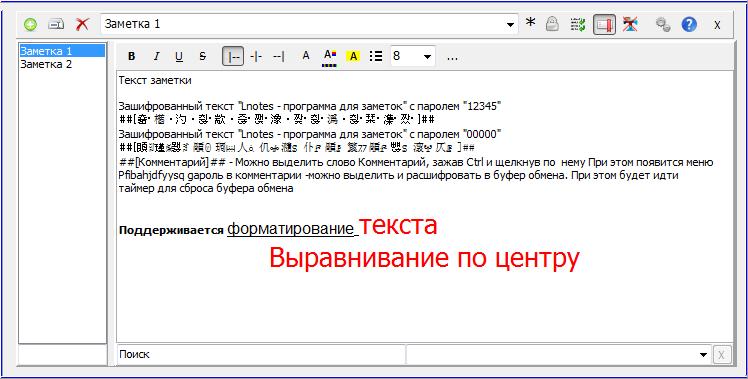This screenshot has height=379, width=748.
Task: Toggle strikethrough formatting
Action: click(x=203, y=56)
